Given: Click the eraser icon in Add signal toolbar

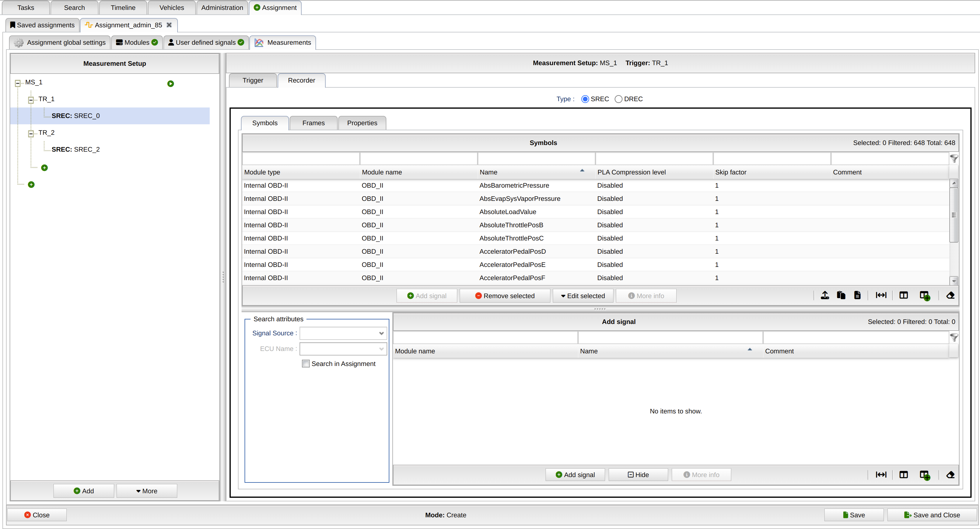Looking at the screenshot, I should pos(950,475).
